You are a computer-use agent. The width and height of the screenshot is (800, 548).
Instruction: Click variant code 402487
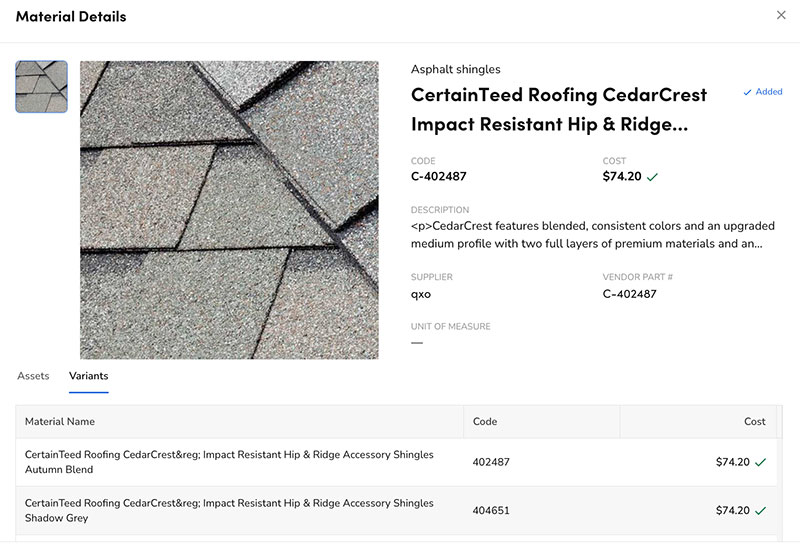pyautogui.click(x=491, y=462)
